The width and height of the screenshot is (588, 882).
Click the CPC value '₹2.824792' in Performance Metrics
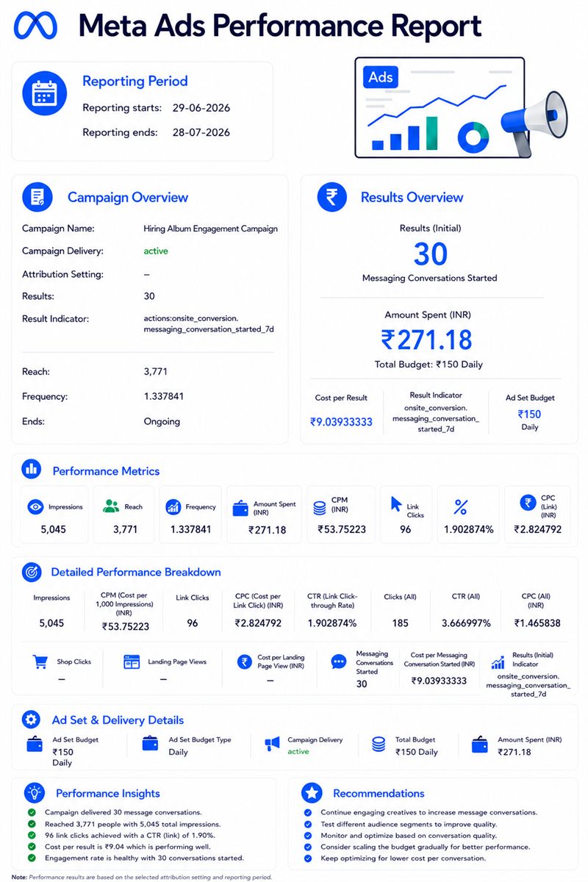tap(537, 529)
